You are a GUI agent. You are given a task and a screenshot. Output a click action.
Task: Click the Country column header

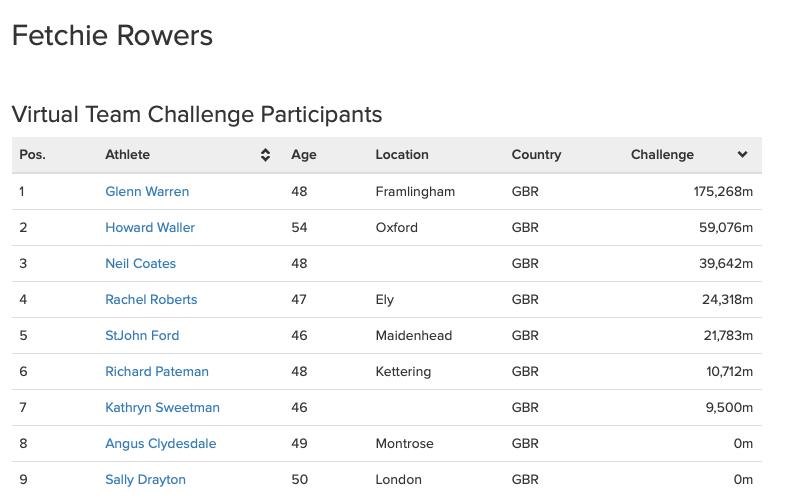(536, 155)
